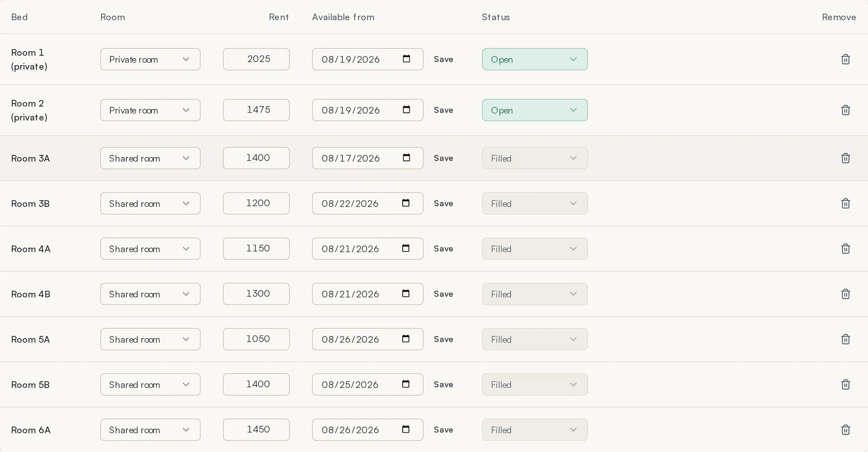Open the Room 5A room type dropdown
This screenshot has height=452, width=868.
click(x=150, y=339)
